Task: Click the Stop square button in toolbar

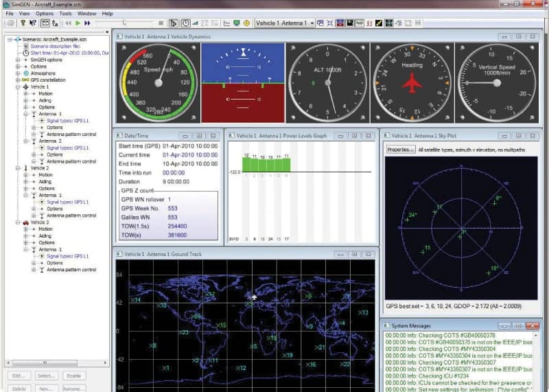Action: 161,23
